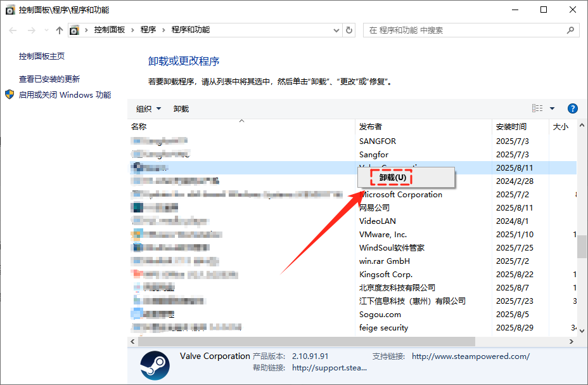The width and height of the screenshot is (588, 385).
Task: Open 查看已安装的更新 link
Action: tap(49, 79)
